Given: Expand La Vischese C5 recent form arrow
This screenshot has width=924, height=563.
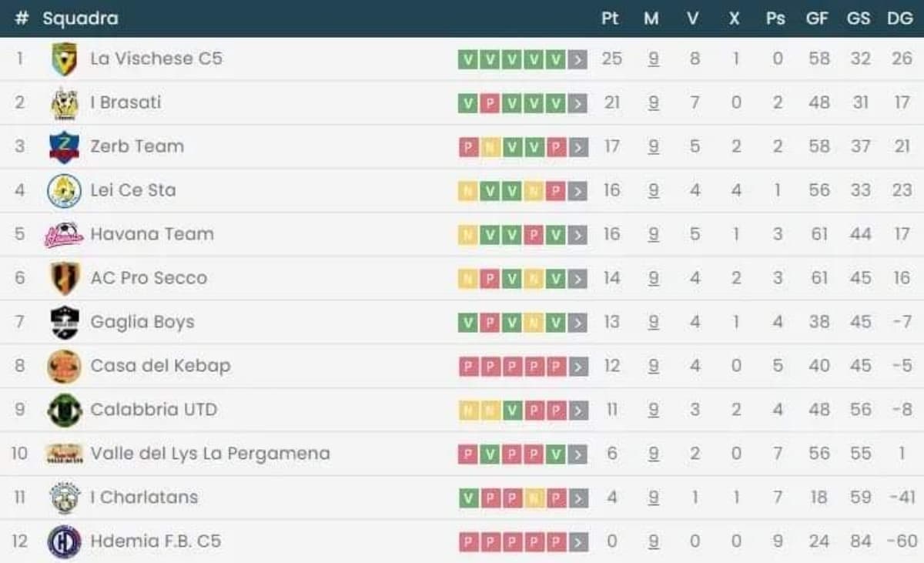Looking at the screenshot, I should [x=578, y=59].
